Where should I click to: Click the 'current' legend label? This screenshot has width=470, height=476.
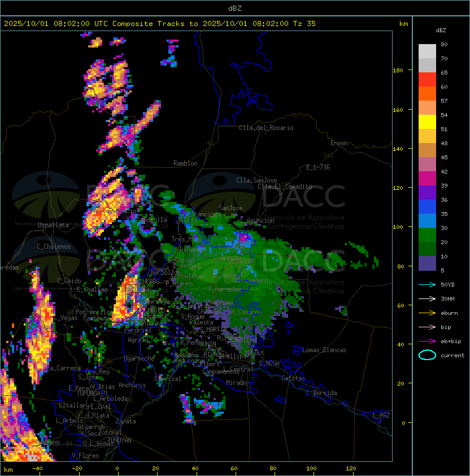pos(452,356)
